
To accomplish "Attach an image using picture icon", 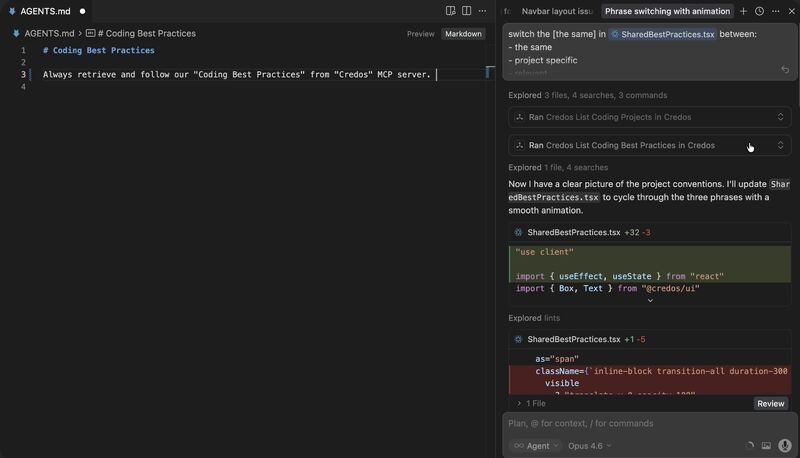I will click(766, 446).
